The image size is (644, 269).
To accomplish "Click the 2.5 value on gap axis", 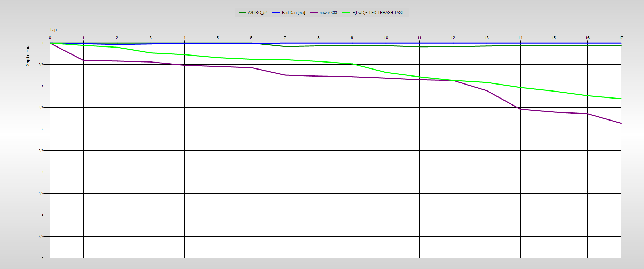I will pos(41,150).
